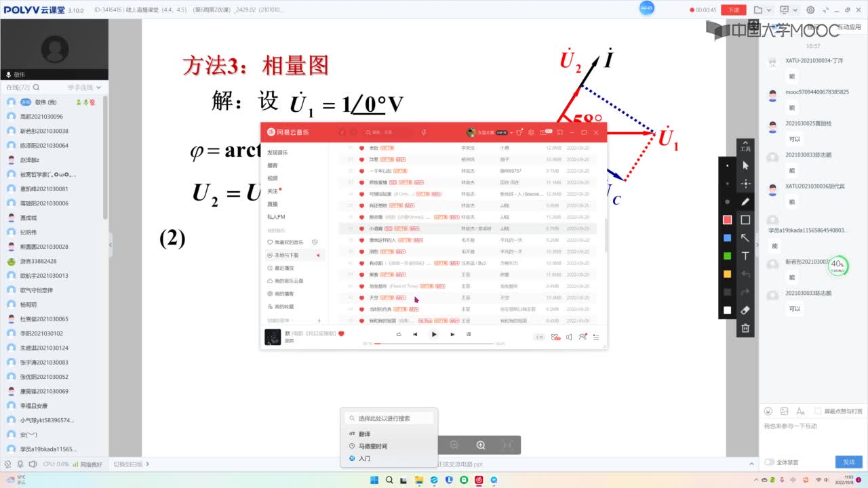This screenshot has width=868, height=488.
Task: Open NetEase Music settings gear
Action: coord(532,132)
